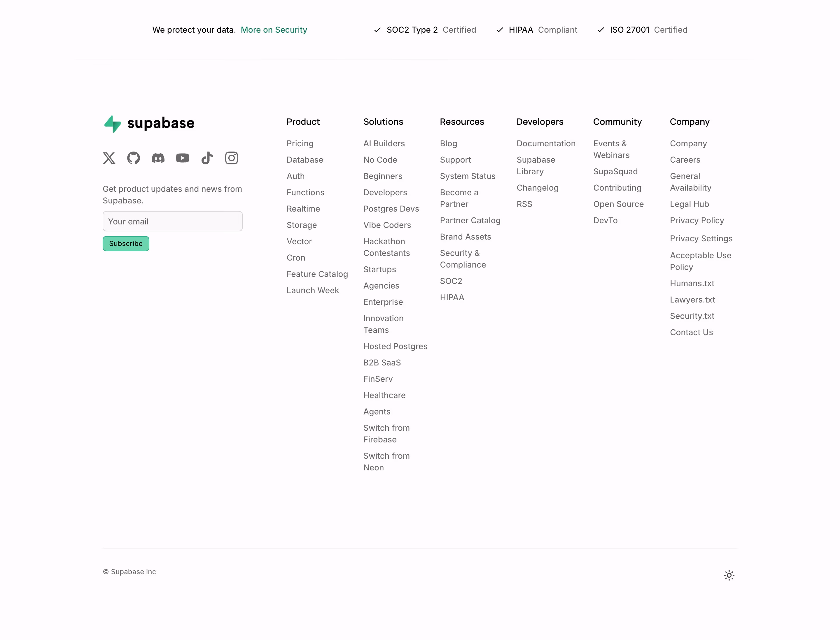Open the Hosted Postgres link
This screenshot has width=840, height=640.
[x=395, y=346]
